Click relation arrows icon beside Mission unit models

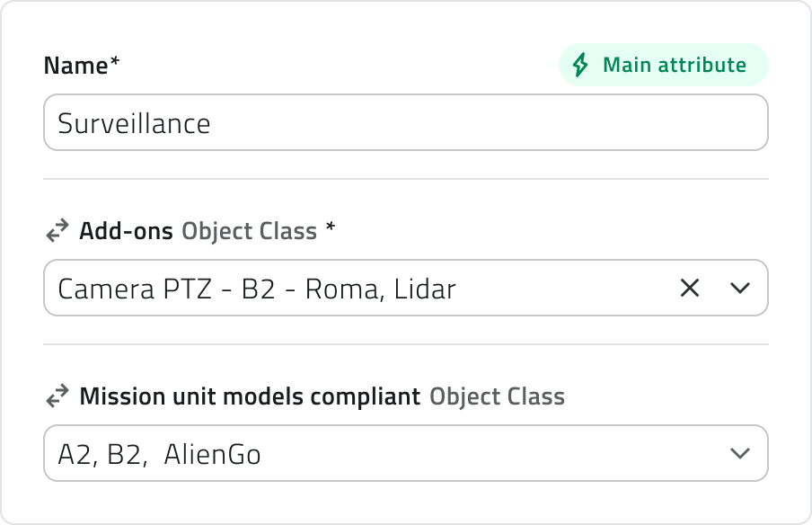(x=57, y=396)
